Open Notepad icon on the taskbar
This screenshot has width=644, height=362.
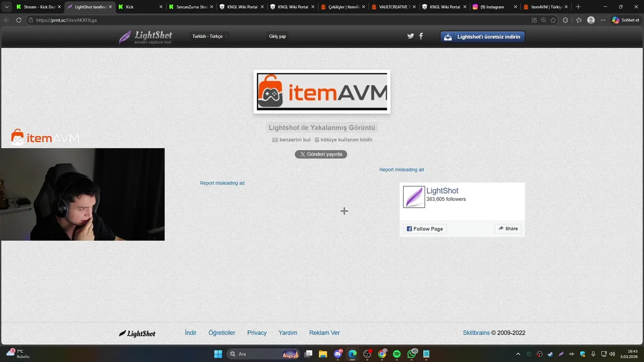426,354
